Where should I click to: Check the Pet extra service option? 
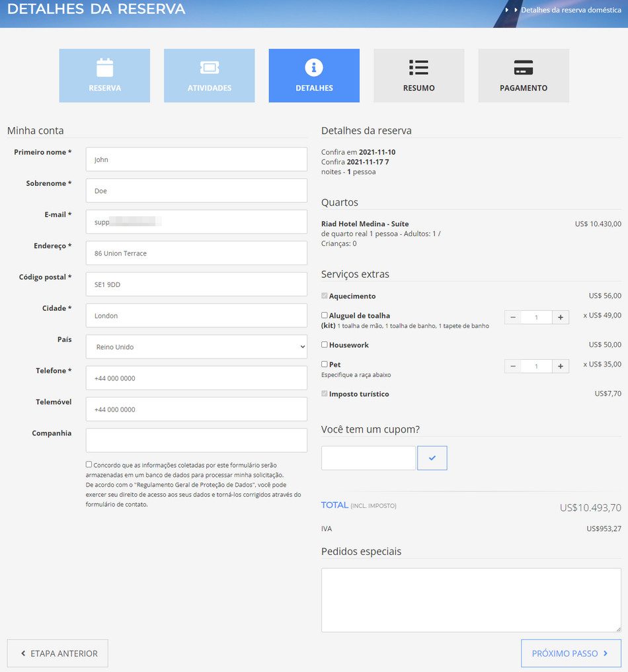coord(325,364)
